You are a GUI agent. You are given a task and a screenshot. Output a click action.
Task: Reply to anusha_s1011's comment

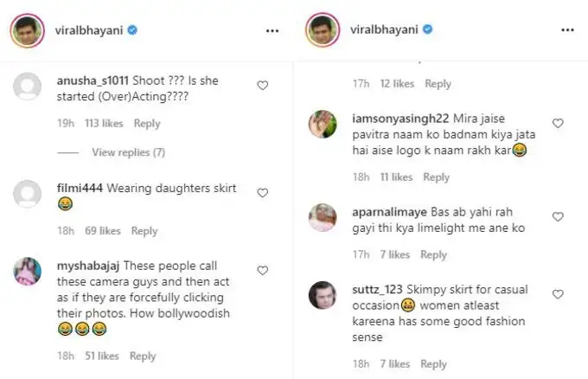click(x=147, y=124)
